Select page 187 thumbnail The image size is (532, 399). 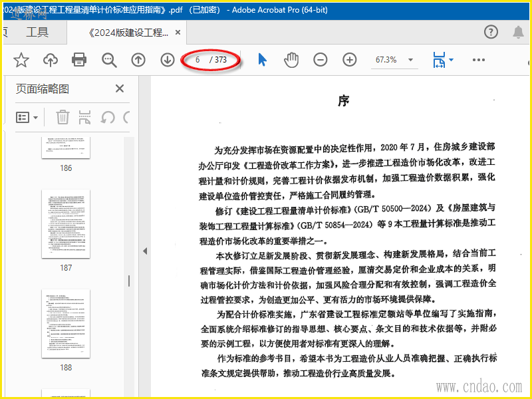(66, 223)
